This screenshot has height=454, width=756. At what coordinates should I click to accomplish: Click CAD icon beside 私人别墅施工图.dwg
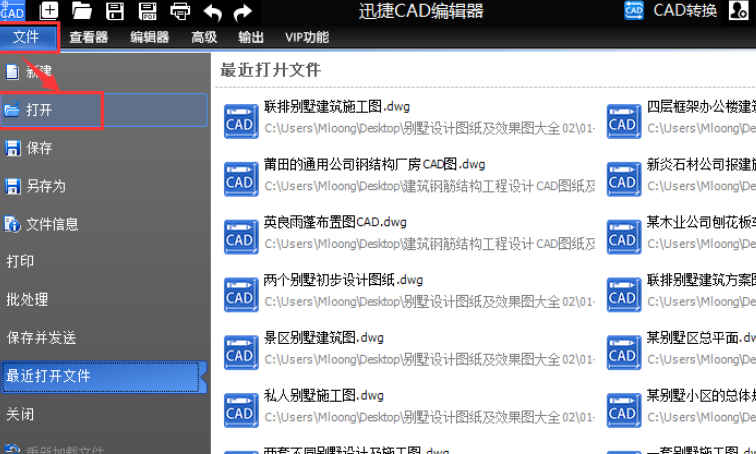coord(241,410)
